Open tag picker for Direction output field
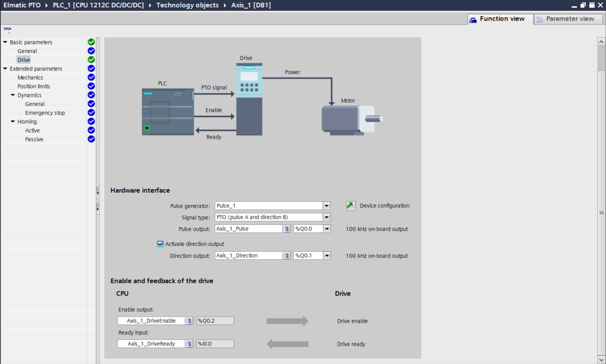 click(x=286, y=256)
